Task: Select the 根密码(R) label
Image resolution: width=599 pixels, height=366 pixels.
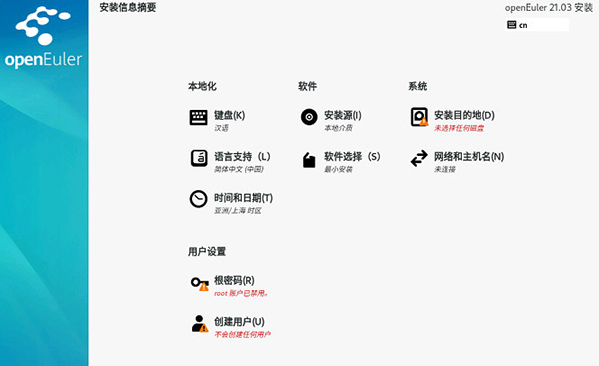Action: (234, 280)
